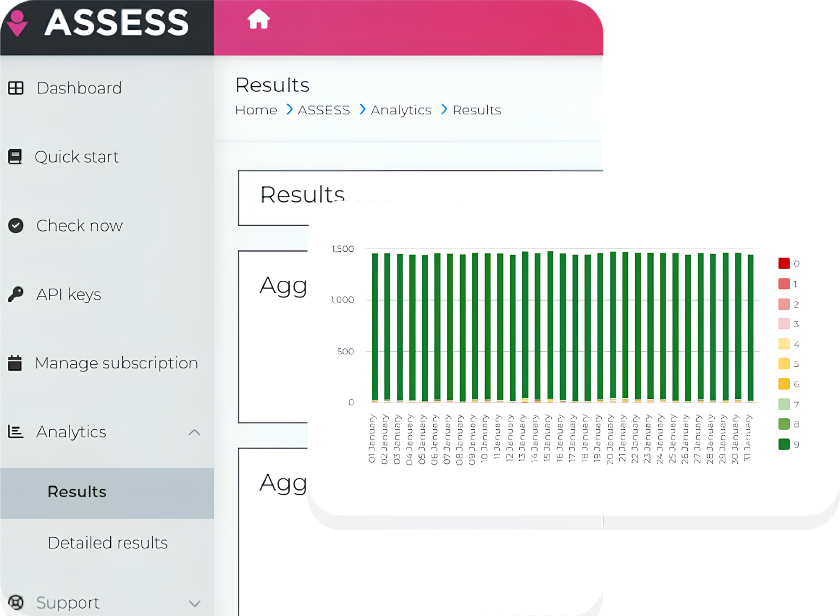Click the API keys key icon

16,294
